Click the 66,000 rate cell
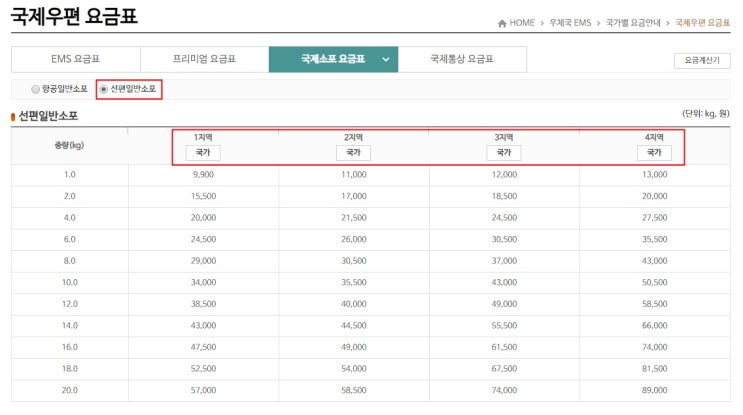The width and height of the screenshot is (743, 415). click(x=655, y=325)
